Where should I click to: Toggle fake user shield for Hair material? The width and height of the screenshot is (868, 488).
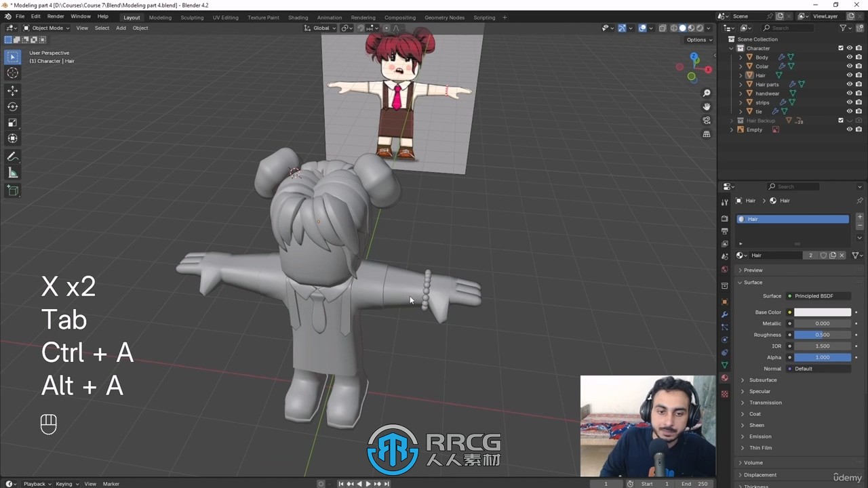pos(823,256)
